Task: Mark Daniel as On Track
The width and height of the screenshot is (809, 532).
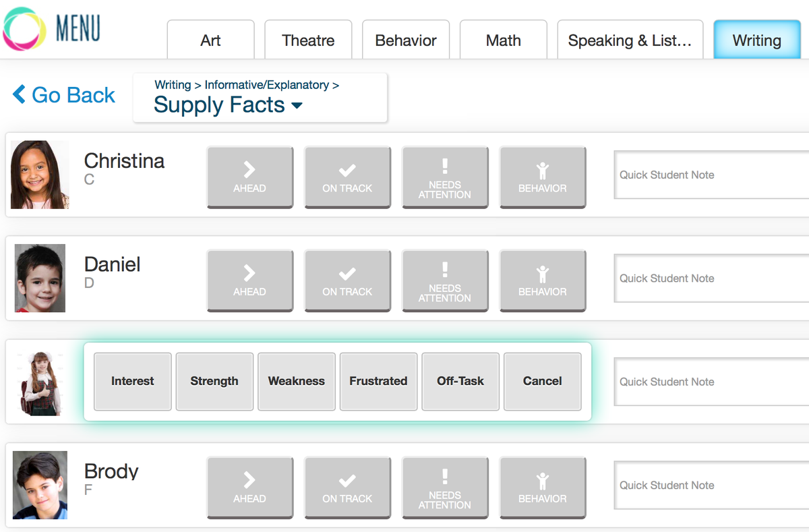Action: [x=347, y=280]
